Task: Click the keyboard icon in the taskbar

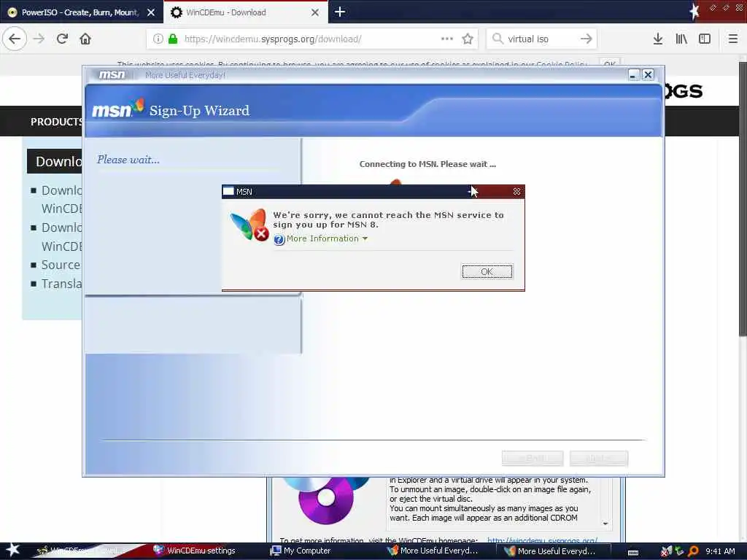Action: (x=632, y=553)
